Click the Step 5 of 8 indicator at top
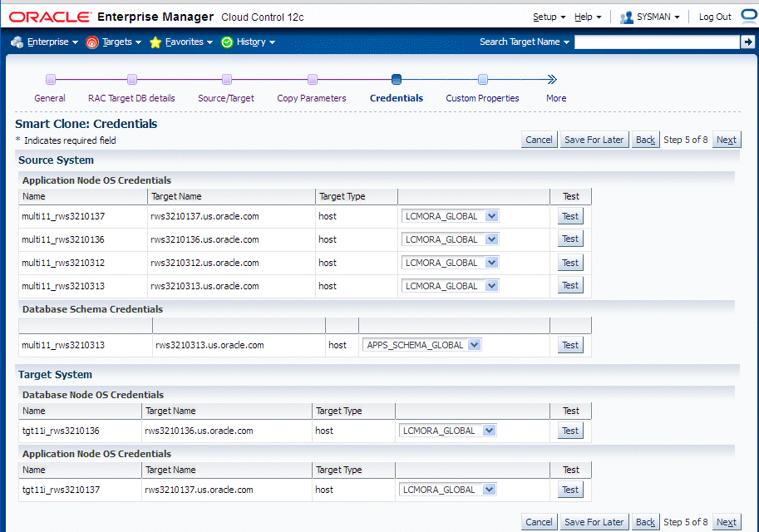 tap(685, 140)
